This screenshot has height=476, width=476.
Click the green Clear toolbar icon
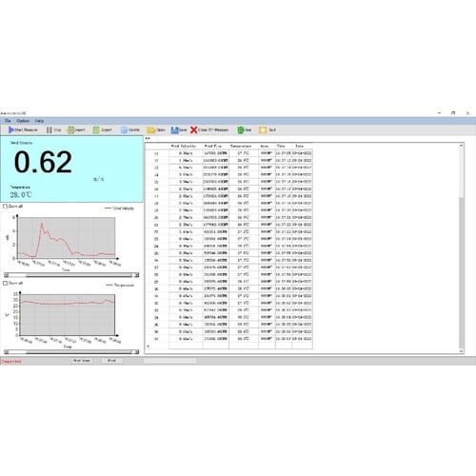pyautogui.click(x=241, y=129)
